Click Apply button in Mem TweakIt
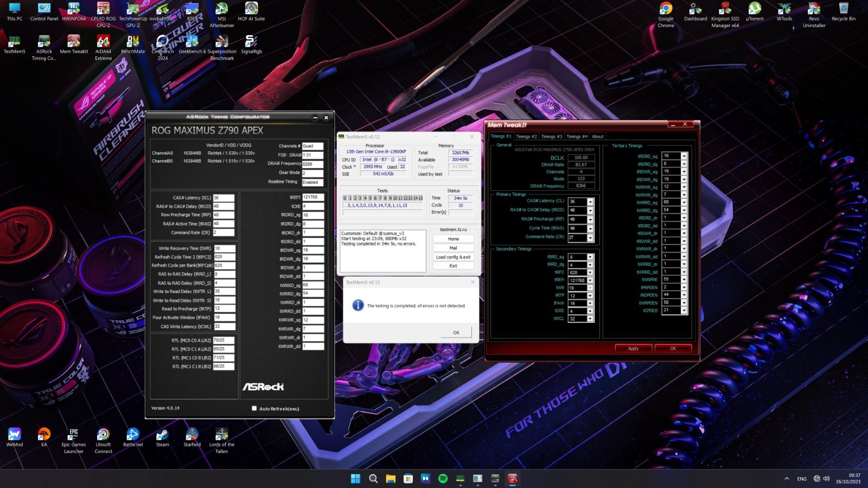The image size is (868, 488). coord(633,349)
